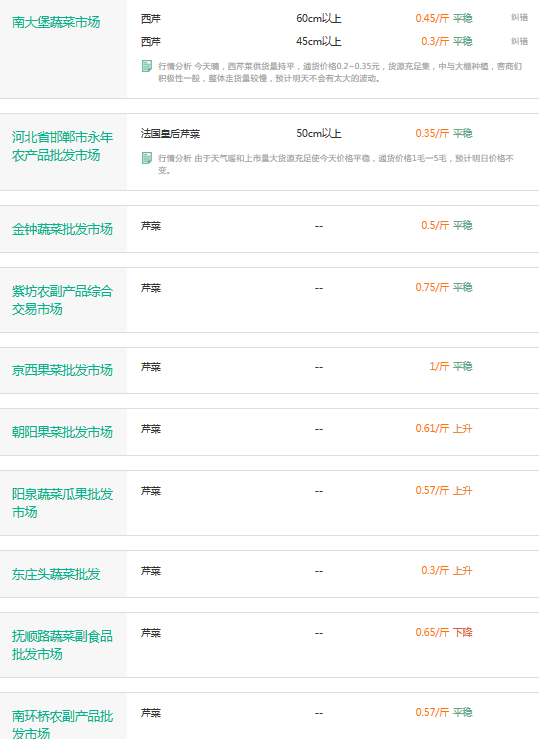Click the 1/斤 price at 京西果菜批发市场

coord(439,366)
